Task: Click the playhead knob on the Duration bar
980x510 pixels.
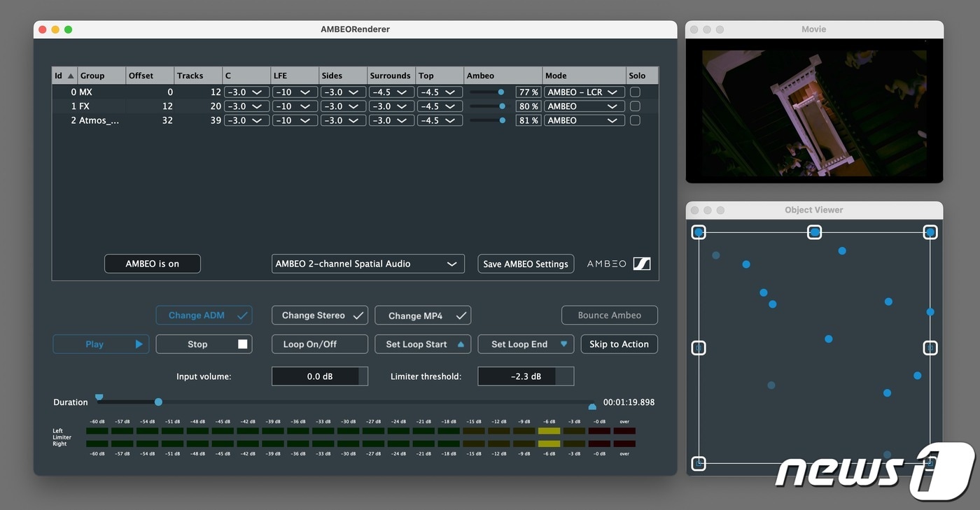Action: [x=158, y=402]
